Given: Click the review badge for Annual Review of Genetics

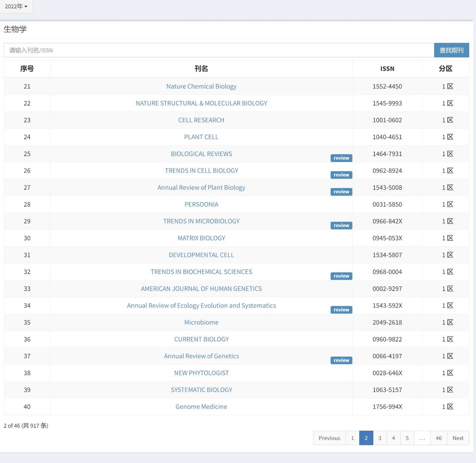Looking at the screenshot, I should point(341,360).
